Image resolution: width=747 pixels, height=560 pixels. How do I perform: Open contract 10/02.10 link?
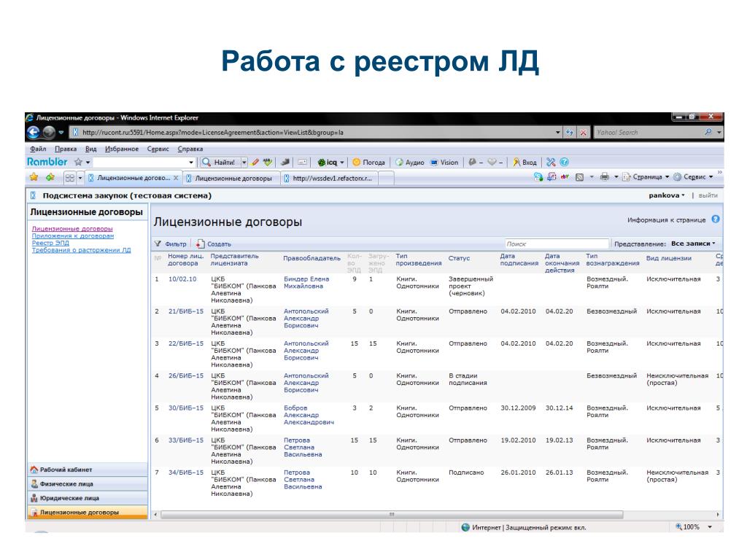[x=182, y=279]
